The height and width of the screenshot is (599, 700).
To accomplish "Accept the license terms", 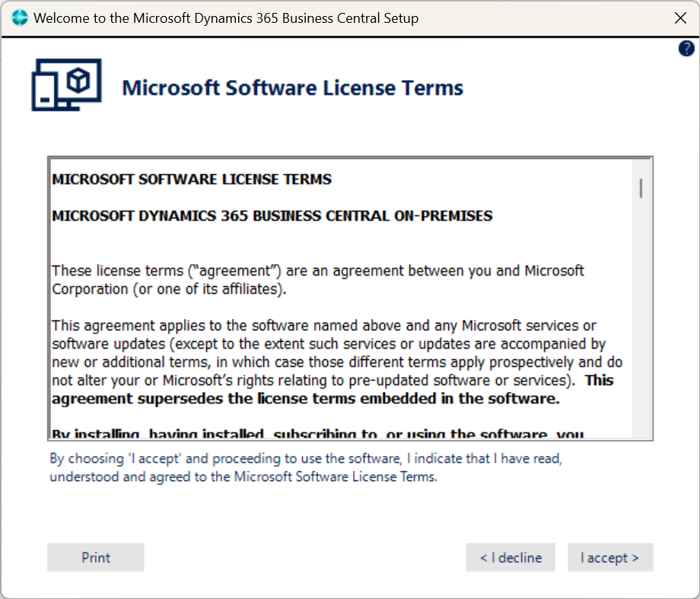I will [x=609, y=557].
